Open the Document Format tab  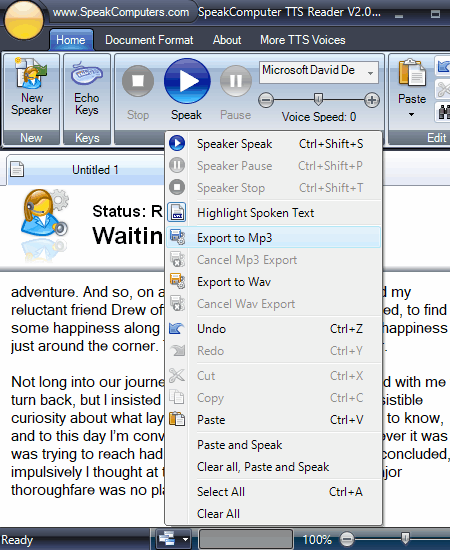point(149,40)
